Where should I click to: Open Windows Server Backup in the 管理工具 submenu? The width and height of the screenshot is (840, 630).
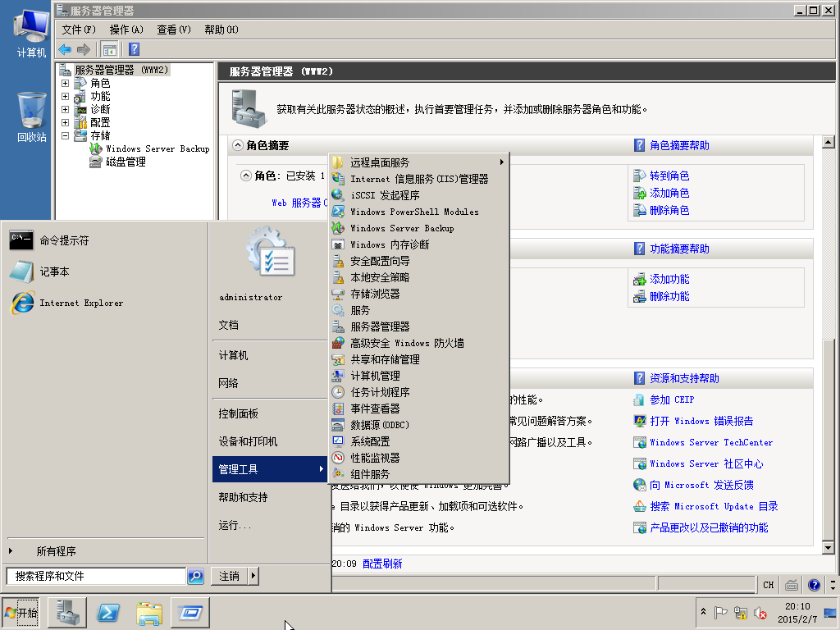coord(418,228)
